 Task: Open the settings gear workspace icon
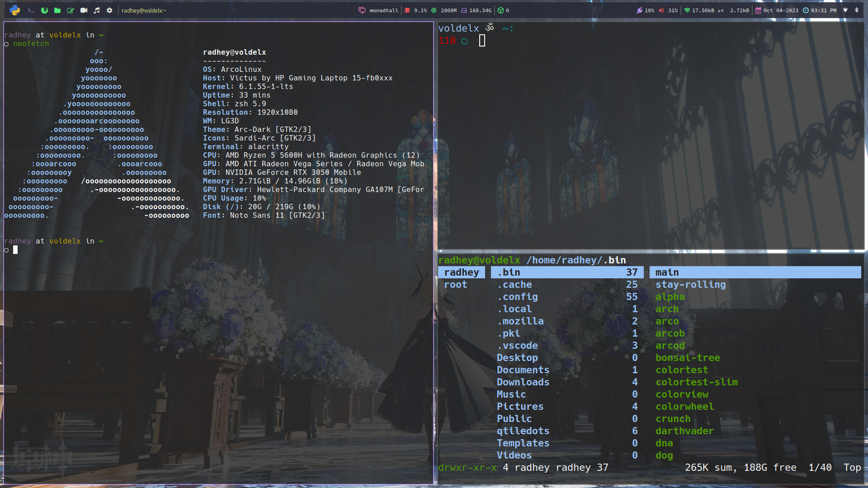[x=109, y=10]
